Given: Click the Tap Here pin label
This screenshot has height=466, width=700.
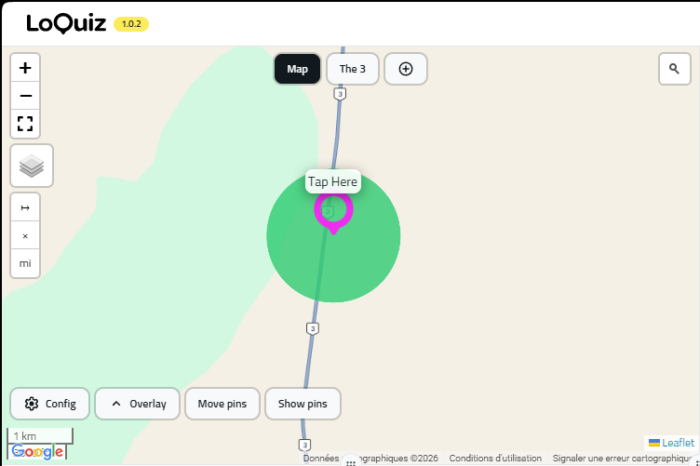Looking at the screenshot, I should [332, 182].
